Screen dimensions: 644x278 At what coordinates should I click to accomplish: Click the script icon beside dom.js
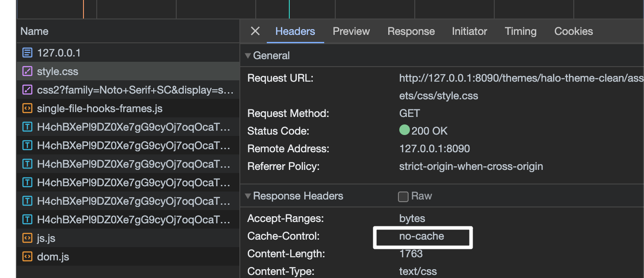[27, 256]
